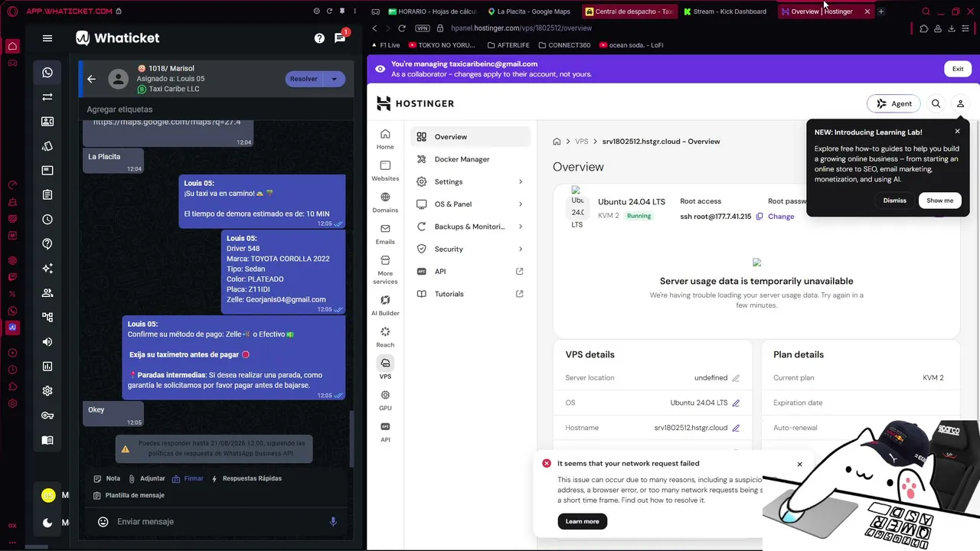
Task: Copy the ssh root access command
Action: click(759, 217)
